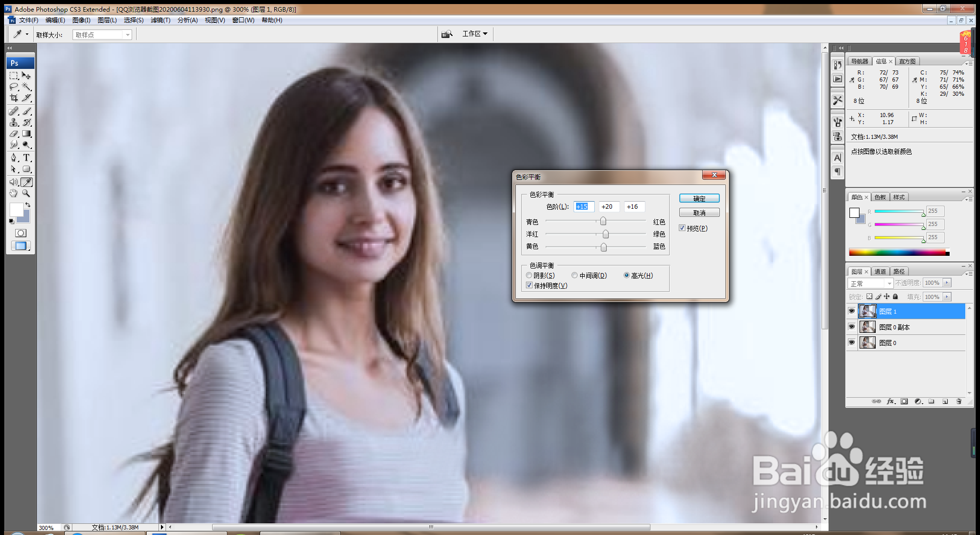Select the Eraser tool
Screen dimensions: 980x535
[x=14, y=134]
